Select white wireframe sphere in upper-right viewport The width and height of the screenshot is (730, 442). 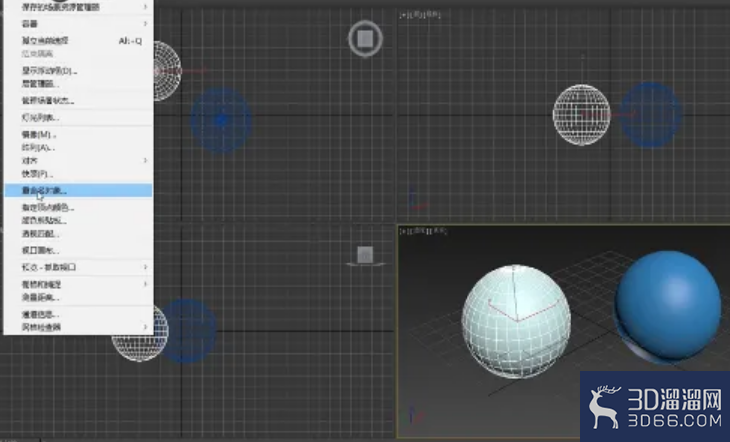click(581, 115)
